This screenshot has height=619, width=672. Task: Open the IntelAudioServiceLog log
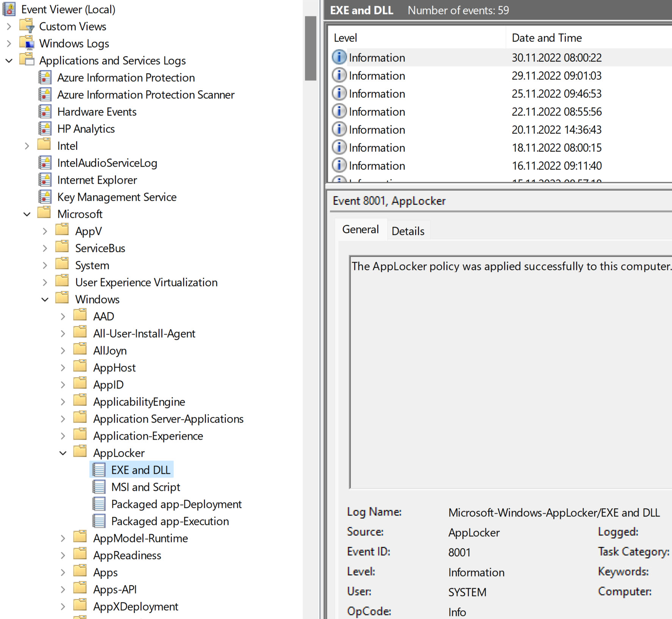(108, 163)
